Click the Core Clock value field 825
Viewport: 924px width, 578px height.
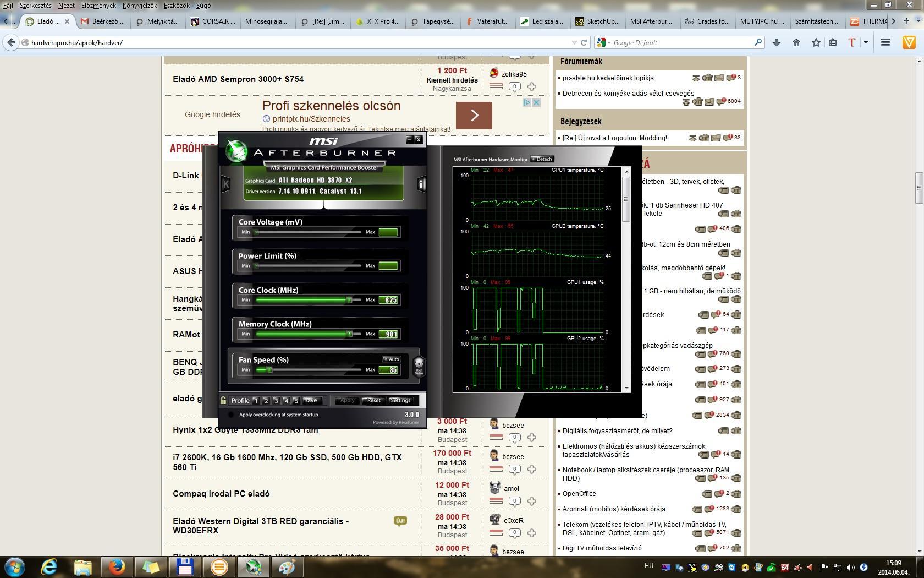pos(388,300)
